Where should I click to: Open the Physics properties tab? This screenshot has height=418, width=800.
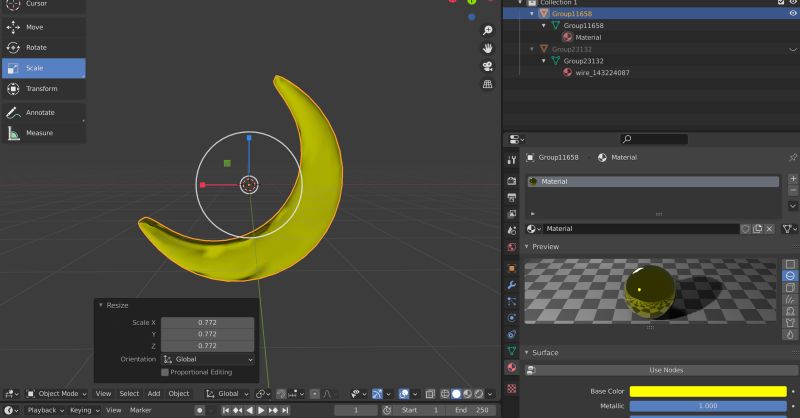(512, 317)
